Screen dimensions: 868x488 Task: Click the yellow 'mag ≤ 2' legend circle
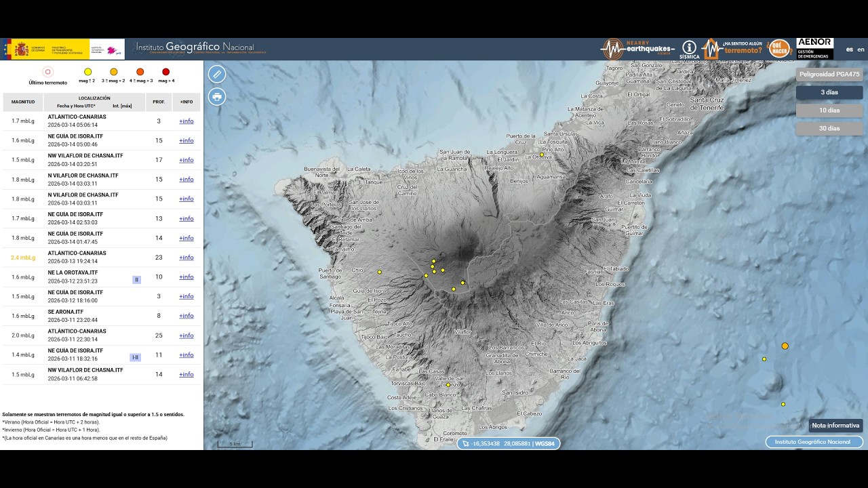pyautogui.click(x=87, y=72)
